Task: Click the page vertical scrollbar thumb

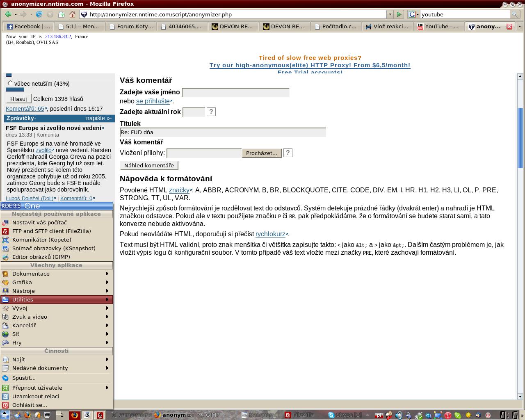Action: point(520,137)
